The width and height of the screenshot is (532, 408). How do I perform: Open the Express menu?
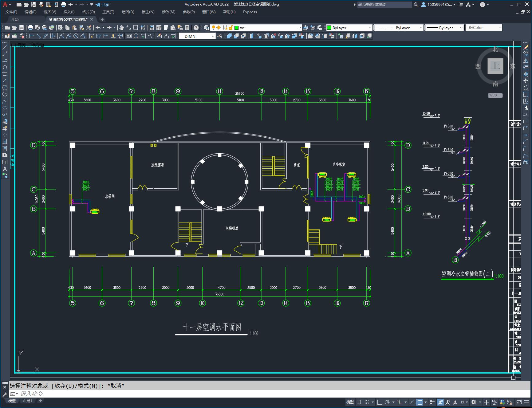click(x=250, y=12)
